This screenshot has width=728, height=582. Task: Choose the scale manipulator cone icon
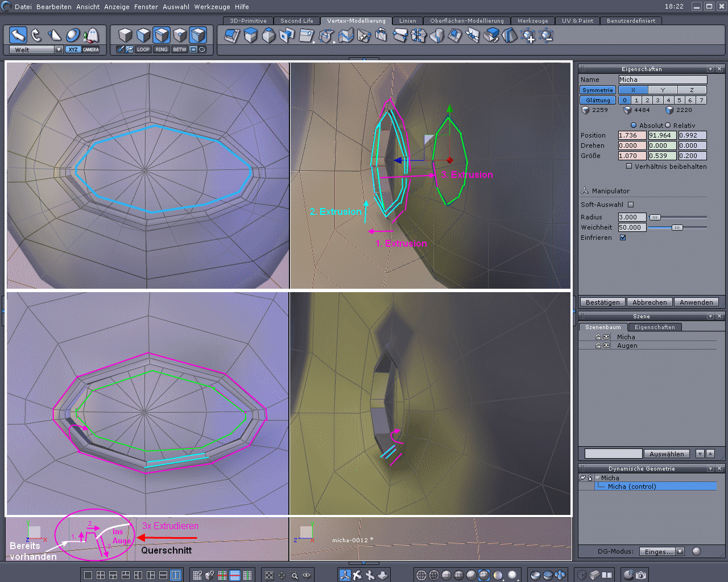point(55,35)
